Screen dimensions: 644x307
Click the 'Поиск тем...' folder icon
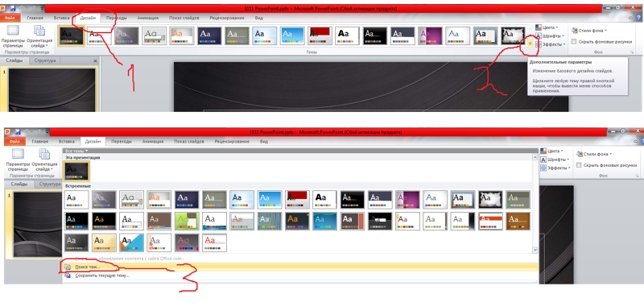(68, 268)
